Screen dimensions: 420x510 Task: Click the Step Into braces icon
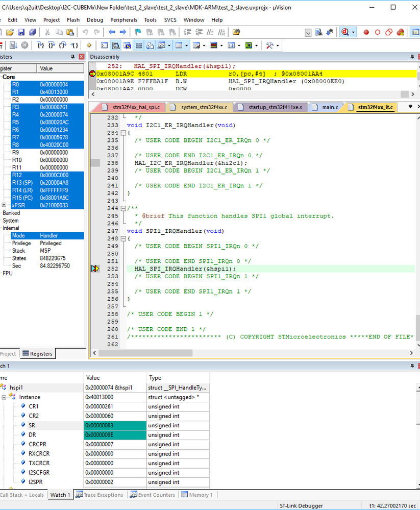tap(41, 45)
